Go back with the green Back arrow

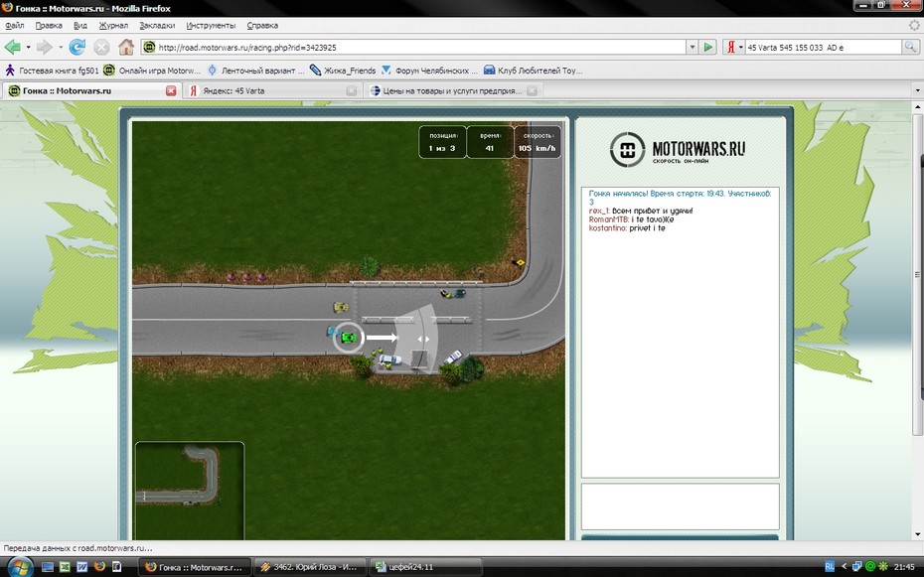12,47
